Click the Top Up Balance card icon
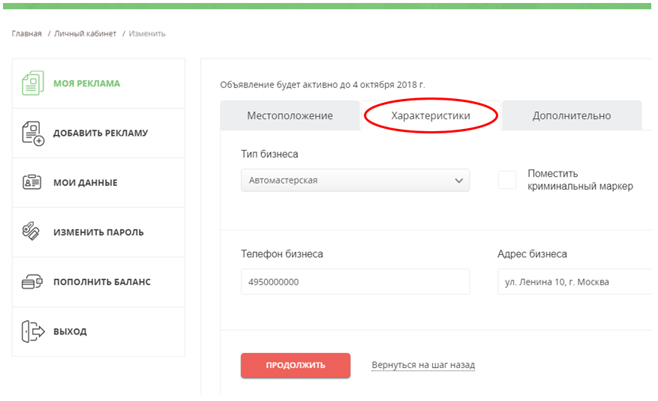The height and width of the screenshot is (401, 658). (32, 282)
